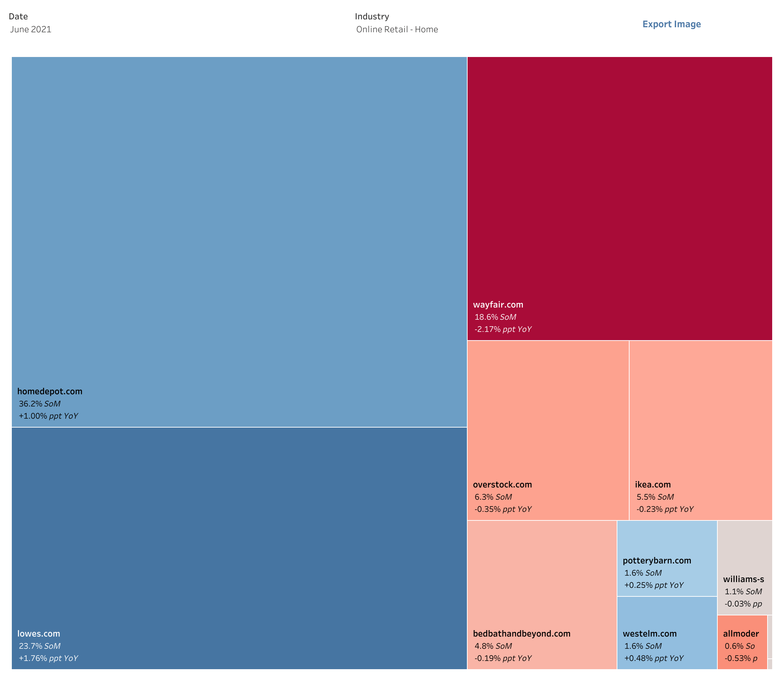The image size is (784, 681).
Task: Open the Industry filter for Online Retail - Home
Action: tap(397, 29)
